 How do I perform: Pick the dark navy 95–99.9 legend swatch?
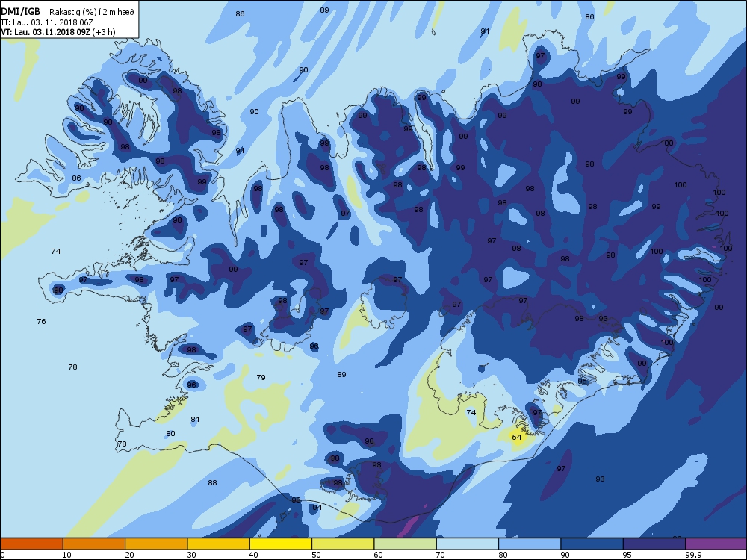654,544
